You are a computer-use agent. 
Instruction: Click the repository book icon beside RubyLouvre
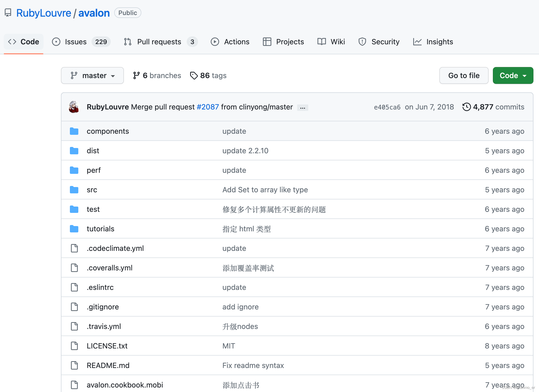(x=8, y=13)
